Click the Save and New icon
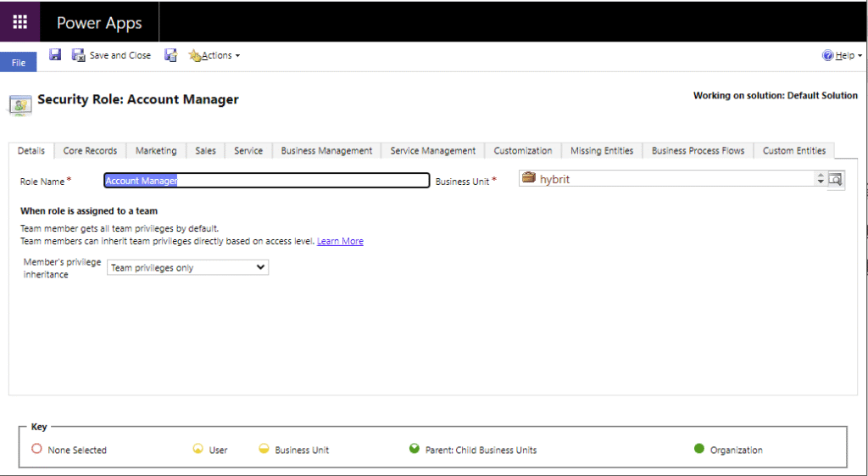This screenshot has width=868, height=476. point(170,55)
